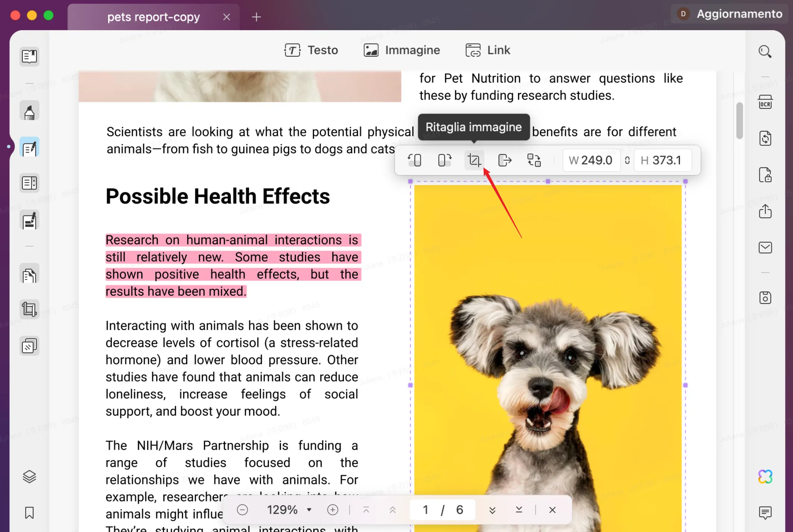Open the protect PDF with password tool
The width and height of the screenshot is (793, 532).
(x=765, y=174)
